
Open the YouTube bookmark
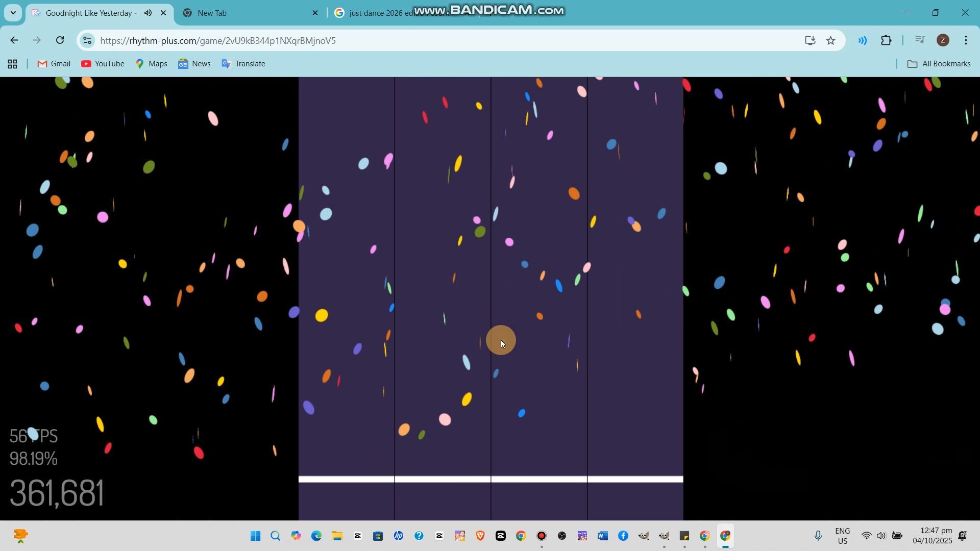pyautogui.click(x=103, y=64)
